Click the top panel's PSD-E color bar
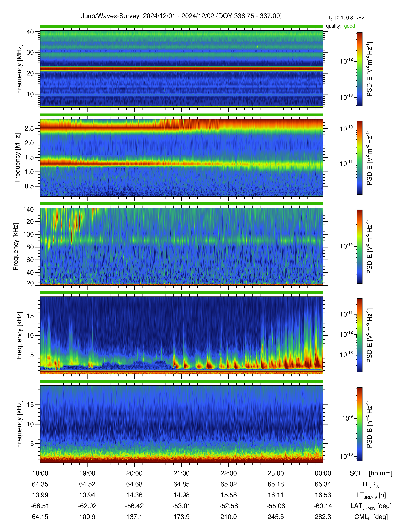Screen dimensions: 411x532 coord(359,69)
